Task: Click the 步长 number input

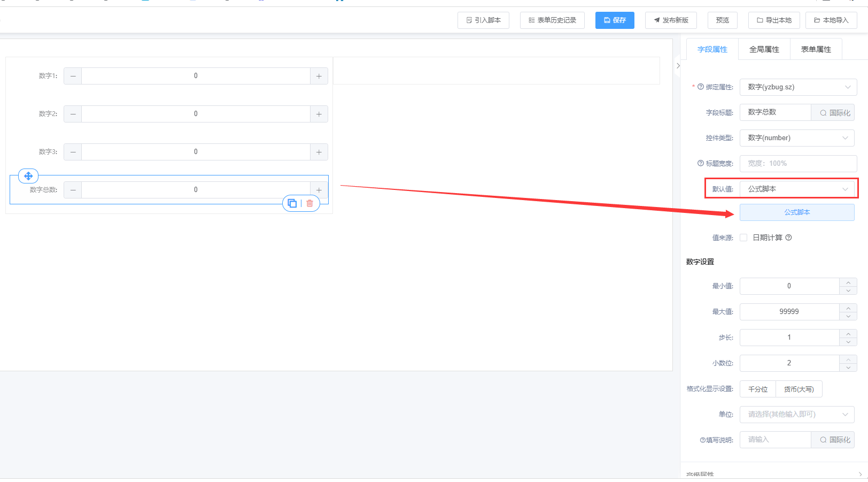Action: click(789, 338)
